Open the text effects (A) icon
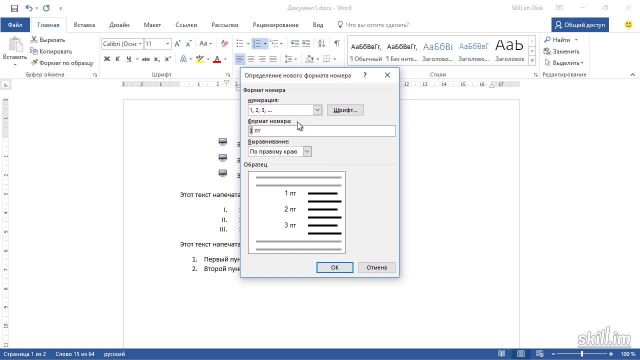Viewport: 640px width, 360px height. [x=183, y=59]
